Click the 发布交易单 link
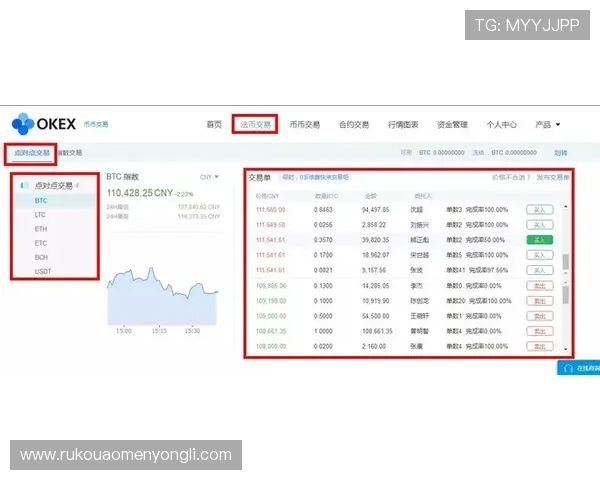600x480 pixels. [x=553, y=177]
